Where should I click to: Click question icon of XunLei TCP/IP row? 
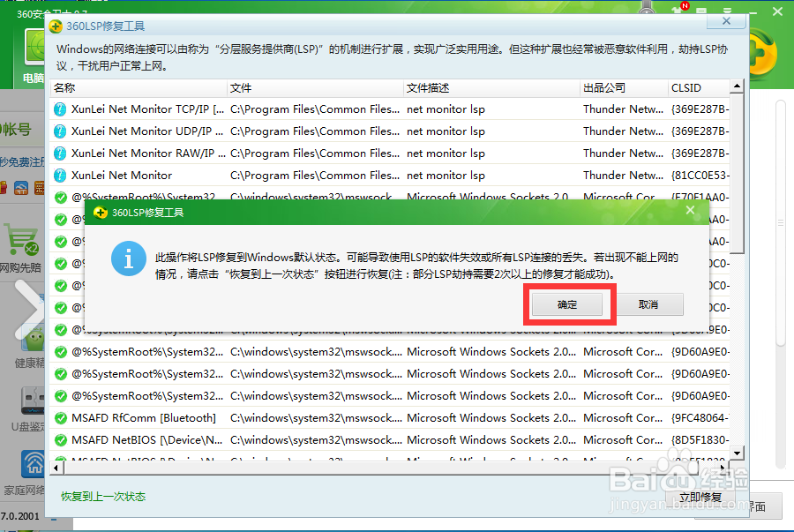[x=60, y=109]
